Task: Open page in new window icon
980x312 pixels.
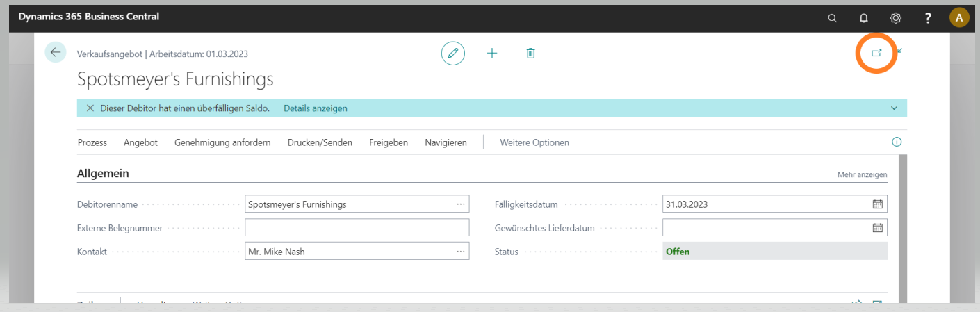Action: coord(876,53)
